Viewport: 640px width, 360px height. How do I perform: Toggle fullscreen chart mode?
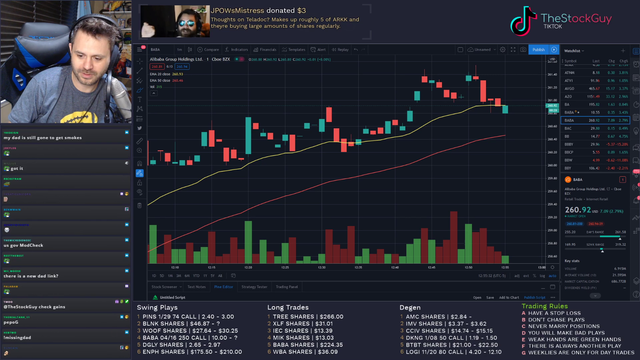pos(513,49)
